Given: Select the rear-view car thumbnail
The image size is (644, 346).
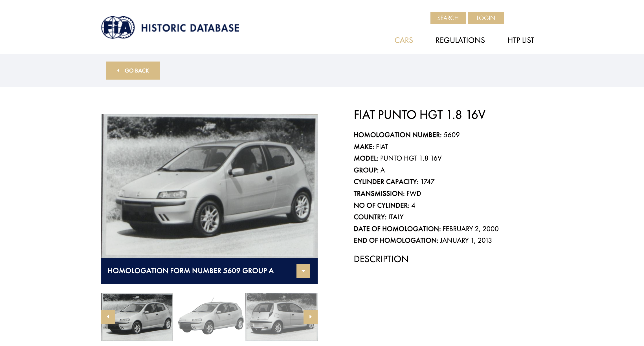Looking at the screenshot, I should (282, 317).
